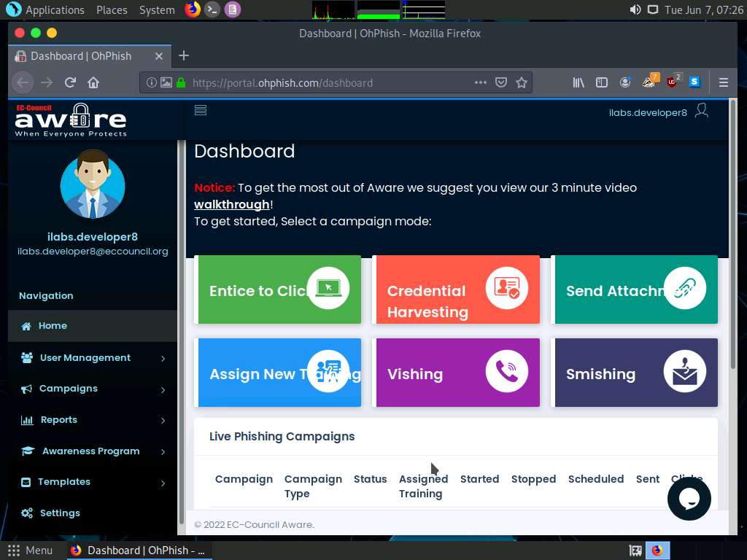This screenshot has height=560, width=747.
Task: Click the Home house icon in navigation
Action: [26, 326]
